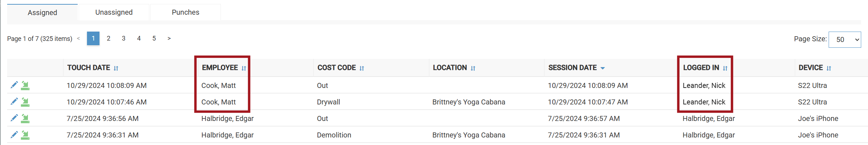This screenshot has height=145, width=868.
Task: Open the Page Size dropdown
Action: [x=845, y=39]
